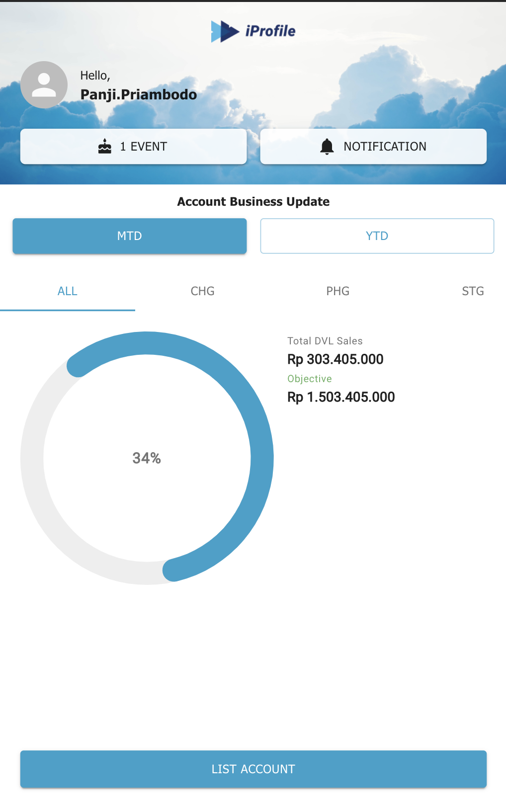Click the Objective amount Rp 1.503.405.000
This screenshot has width=506, height=812.
point(341,397)
